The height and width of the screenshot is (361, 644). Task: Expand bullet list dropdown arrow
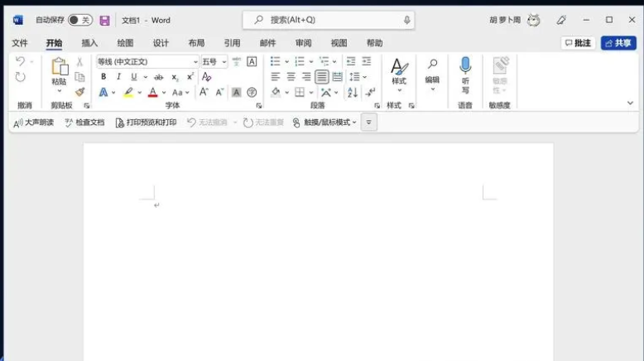(x=286, y=61)
